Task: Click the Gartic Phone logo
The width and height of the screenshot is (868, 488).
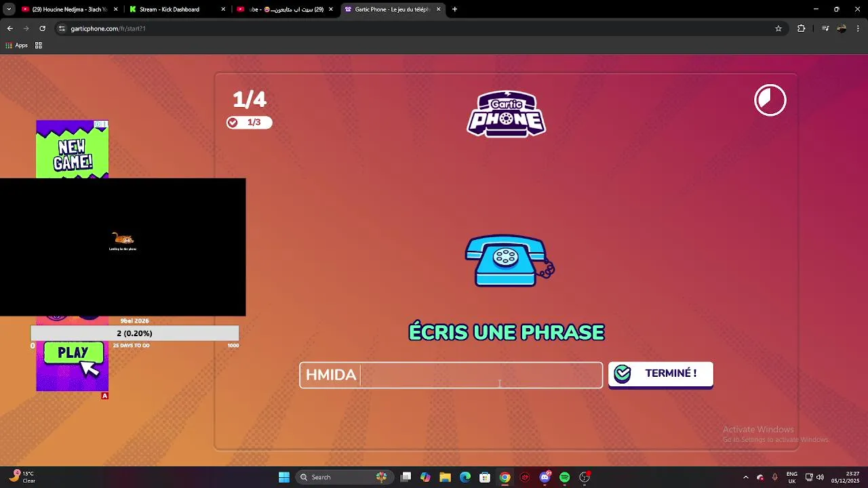Action: point(507,114)
